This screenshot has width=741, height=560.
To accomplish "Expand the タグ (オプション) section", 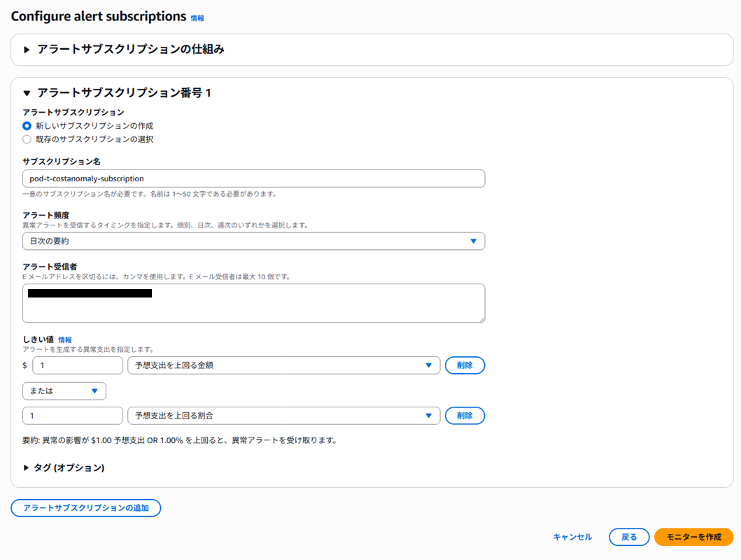I will pos(64,468).
